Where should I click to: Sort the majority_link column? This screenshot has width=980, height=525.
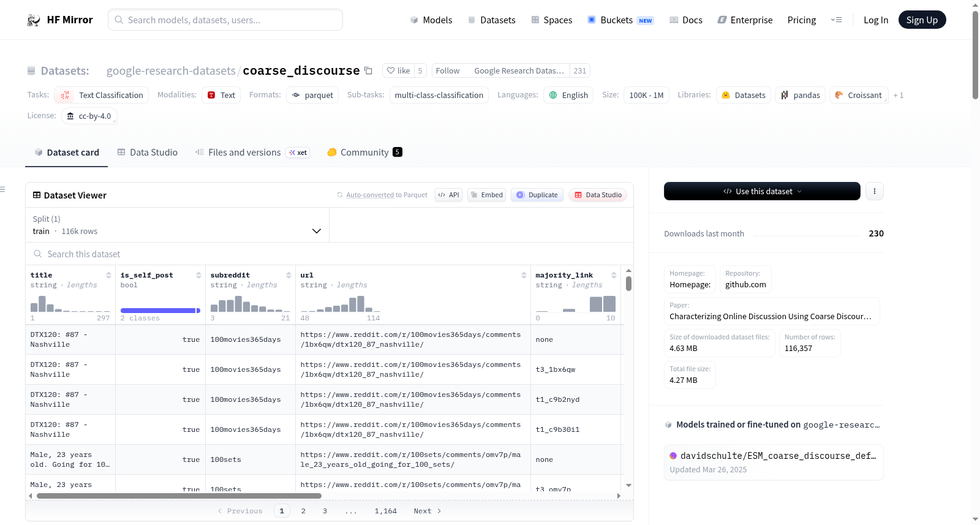point(614,275)
